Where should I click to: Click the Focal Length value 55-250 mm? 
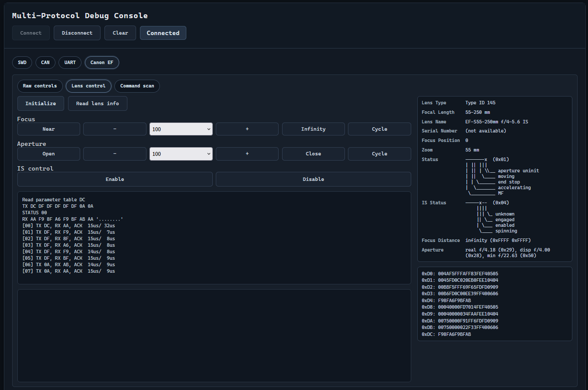pyautogui.click(x=478, y=112)
